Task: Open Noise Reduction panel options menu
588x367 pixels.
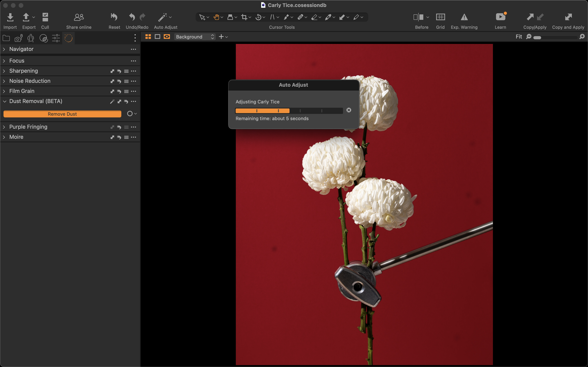Action: (x=133, y=81)
